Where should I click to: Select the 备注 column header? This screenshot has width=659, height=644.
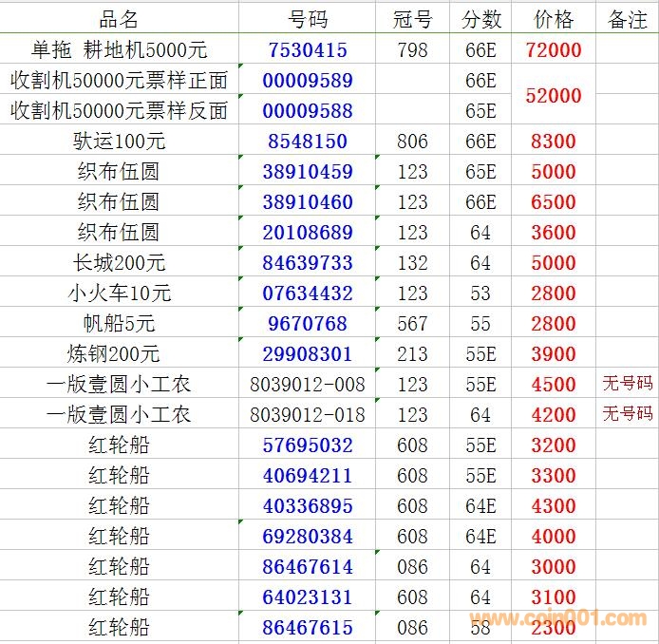point(627,19)
